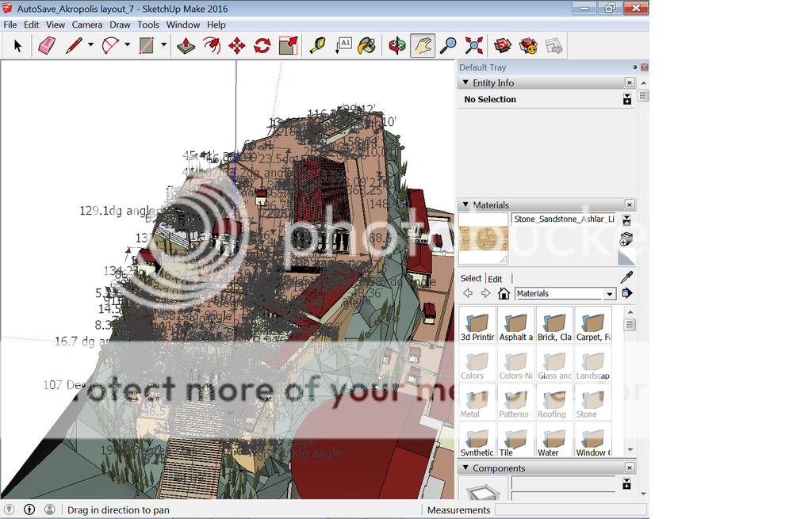Toggle secondary selection pane in Materials
The image size is (812, 519).
click(626, 220)
